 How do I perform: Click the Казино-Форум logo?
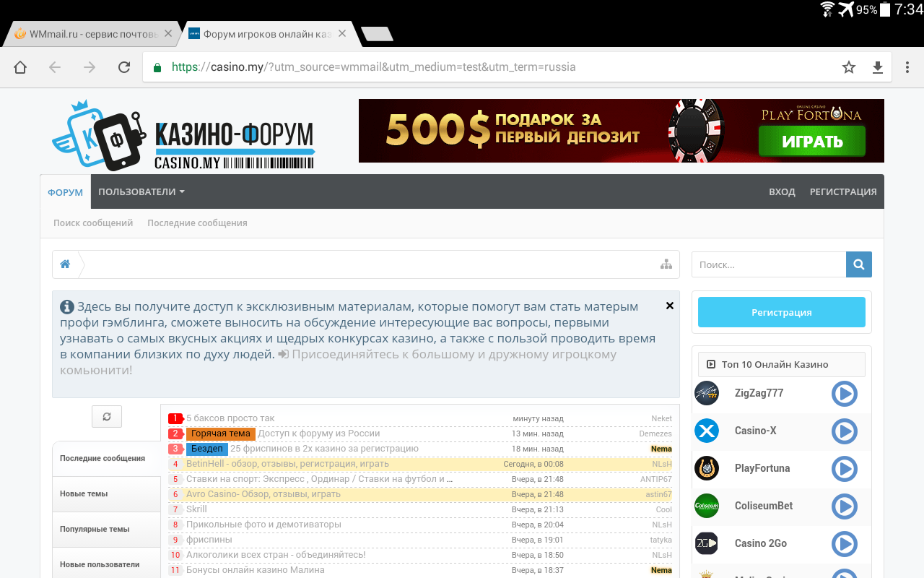point(184,136)
